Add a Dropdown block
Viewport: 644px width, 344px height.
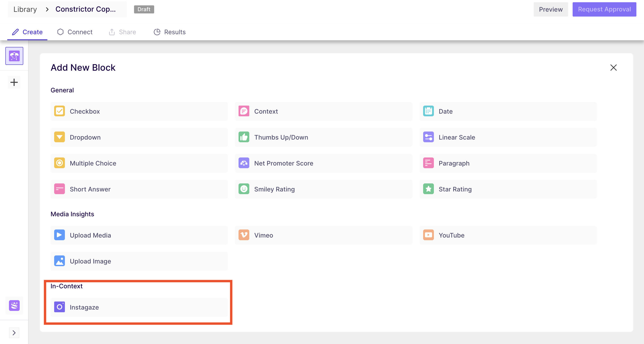pyautogui.click(x=139, y=137)
